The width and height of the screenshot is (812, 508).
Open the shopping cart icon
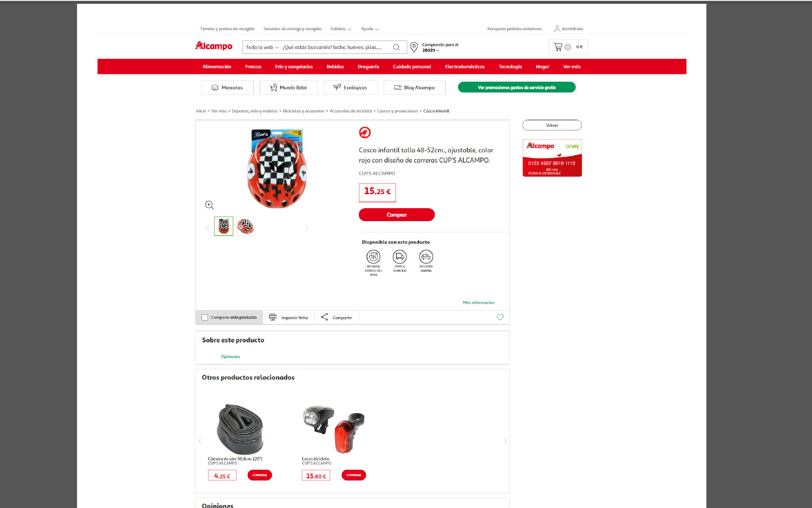click(x=558, y=47)
